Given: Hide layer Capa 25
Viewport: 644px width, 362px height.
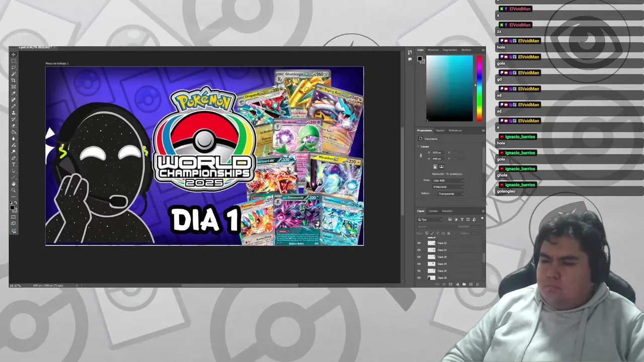Looking at the screenshot, I should click(x=419, y=271).
